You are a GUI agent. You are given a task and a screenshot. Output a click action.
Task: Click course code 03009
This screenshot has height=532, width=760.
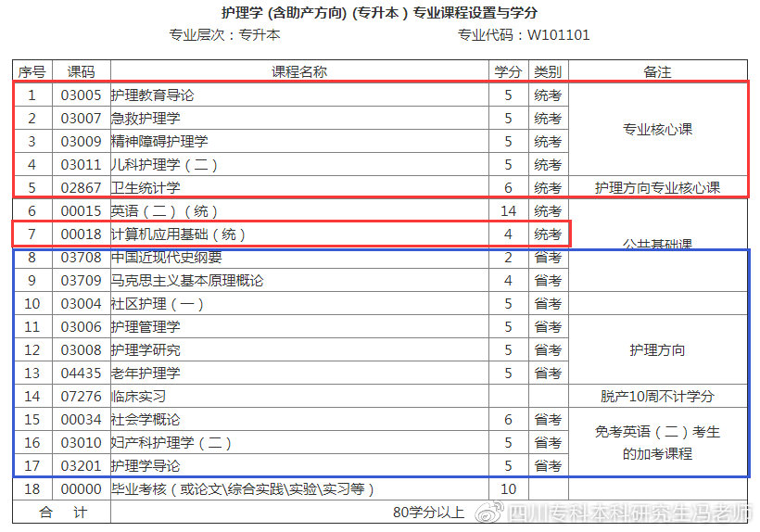pyautogui.click(x=81, y=142)
